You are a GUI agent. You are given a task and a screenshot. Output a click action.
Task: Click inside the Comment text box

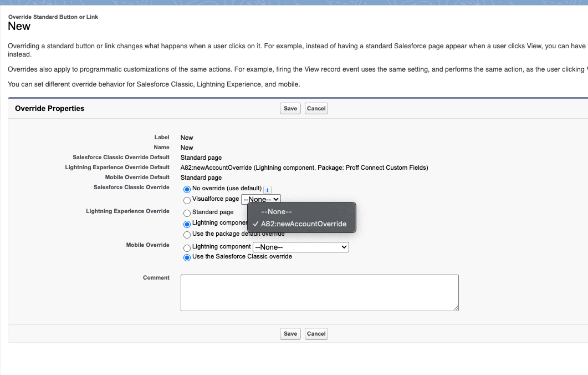point(319,292)
